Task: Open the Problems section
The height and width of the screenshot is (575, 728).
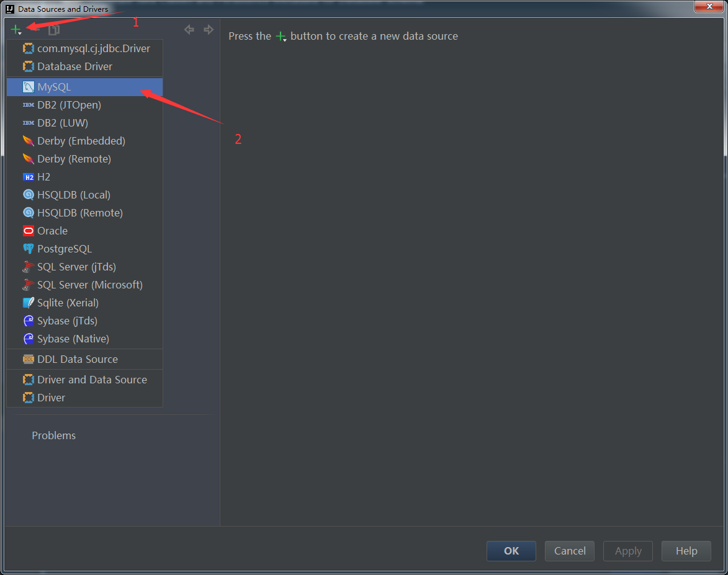Action: coord(54,435)
